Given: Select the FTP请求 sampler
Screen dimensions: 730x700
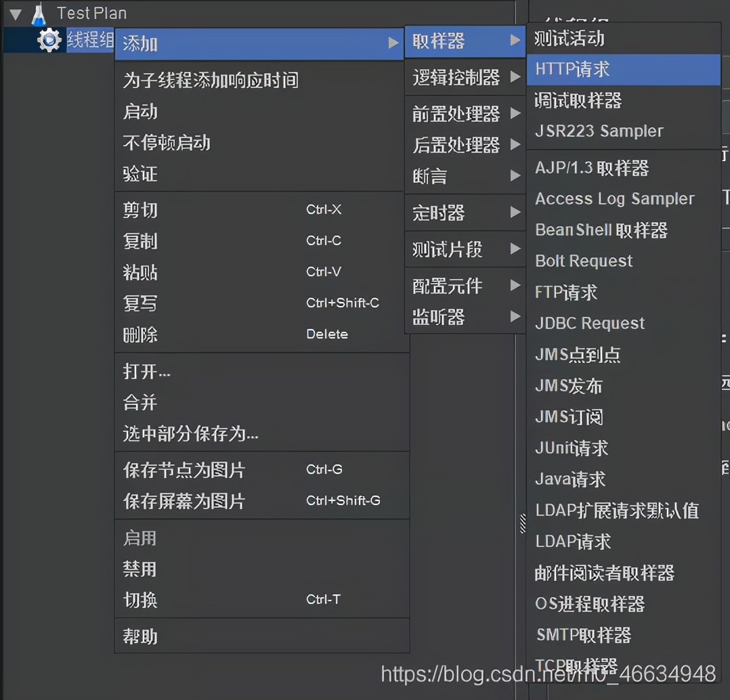Looking at the screenshot, I should pos(565,292).
